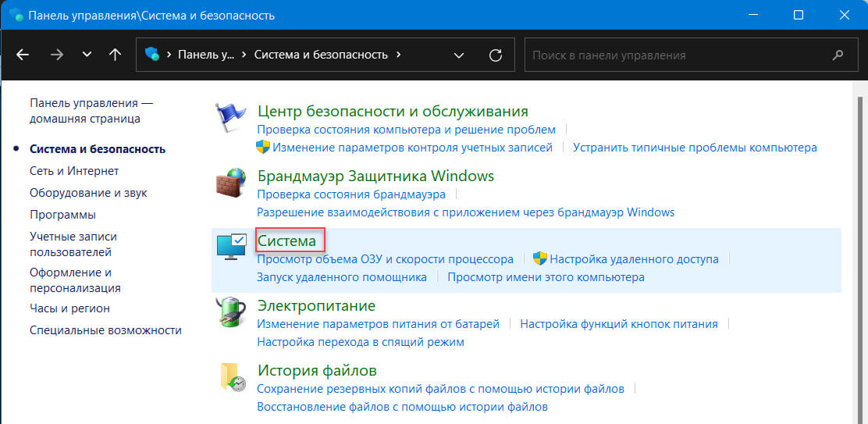The width and height of the screenshot is (868, 424).
Task: Click Изменение параметров питания от батарей
Action: point(378,324)
